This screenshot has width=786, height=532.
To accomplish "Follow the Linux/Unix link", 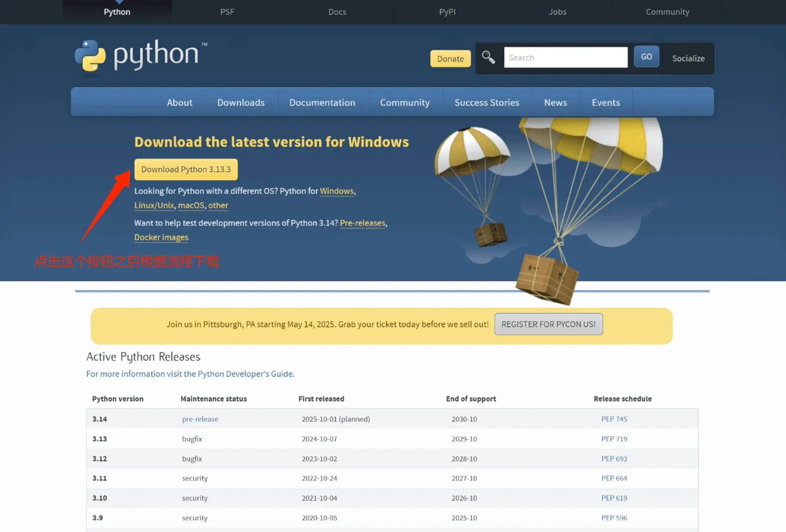I will (154, 205).
